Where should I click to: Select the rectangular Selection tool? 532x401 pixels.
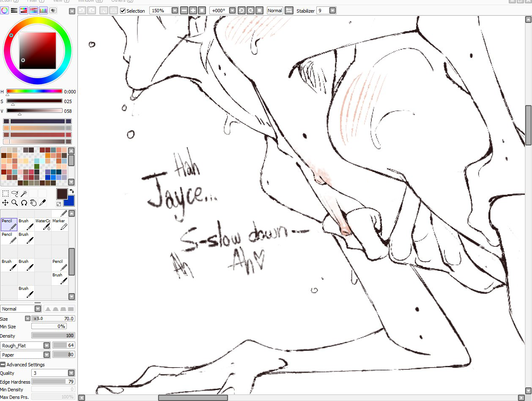tap(5, 194)
